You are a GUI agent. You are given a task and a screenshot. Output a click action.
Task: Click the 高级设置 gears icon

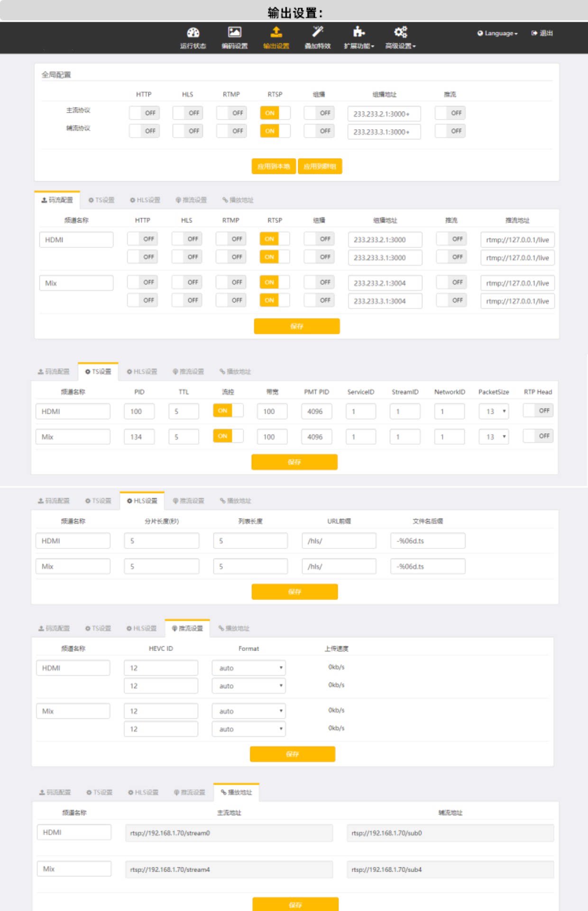tap(401, 32)
